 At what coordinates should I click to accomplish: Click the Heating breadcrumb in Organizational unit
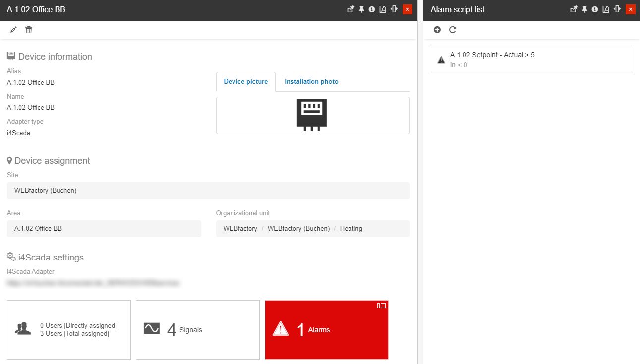351,229
